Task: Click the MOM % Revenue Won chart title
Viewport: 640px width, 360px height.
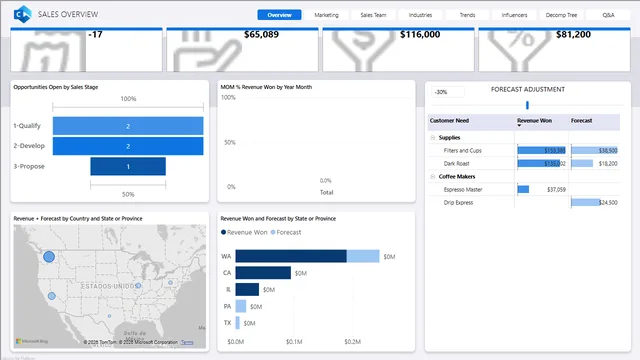Action: pos(266,87)
